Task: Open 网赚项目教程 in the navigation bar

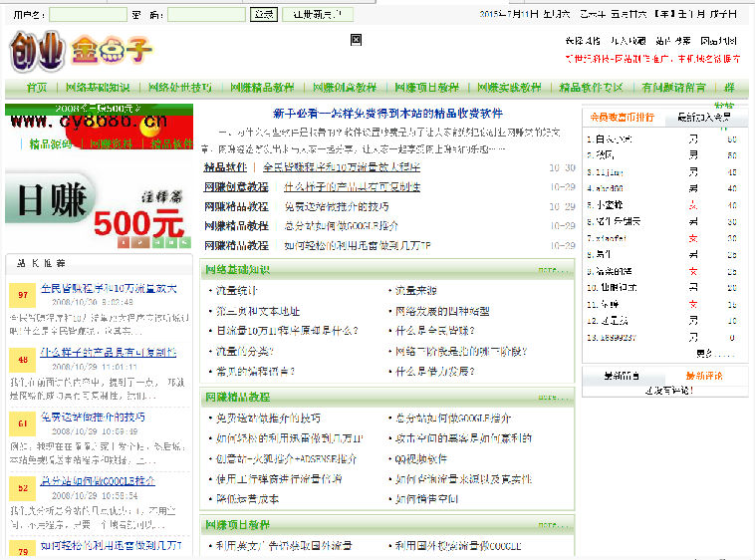Action: [427, 88]
